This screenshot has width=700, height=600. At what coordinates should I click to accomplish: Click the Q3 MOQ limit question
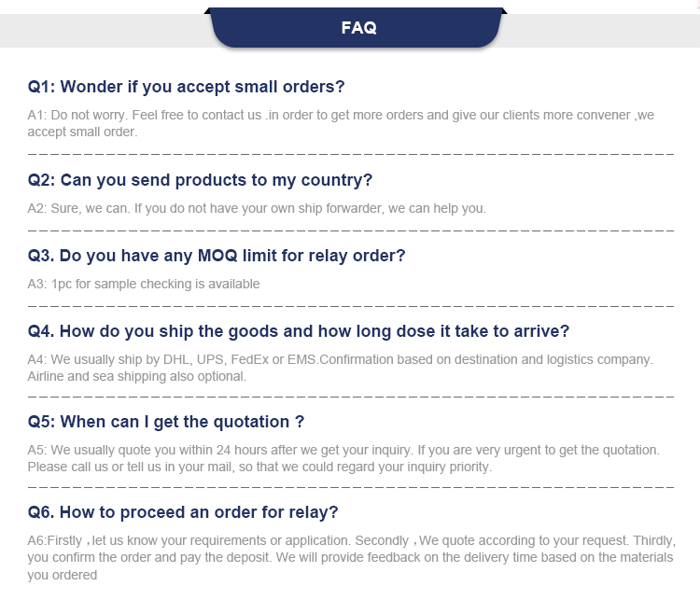pos(217,255)
